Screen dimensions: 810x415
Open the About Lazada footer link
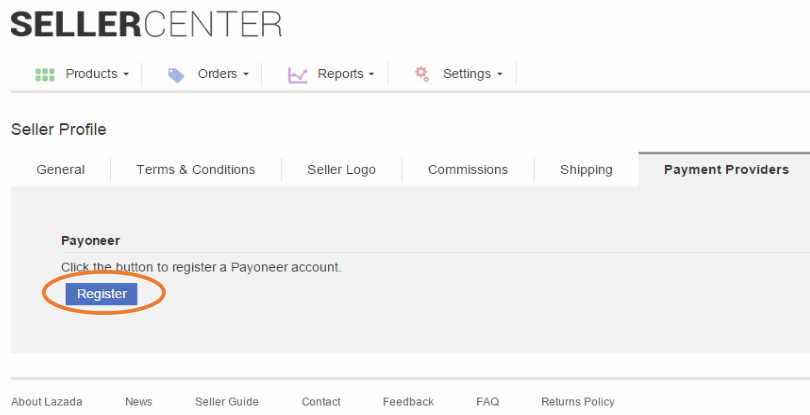(47, 402)
